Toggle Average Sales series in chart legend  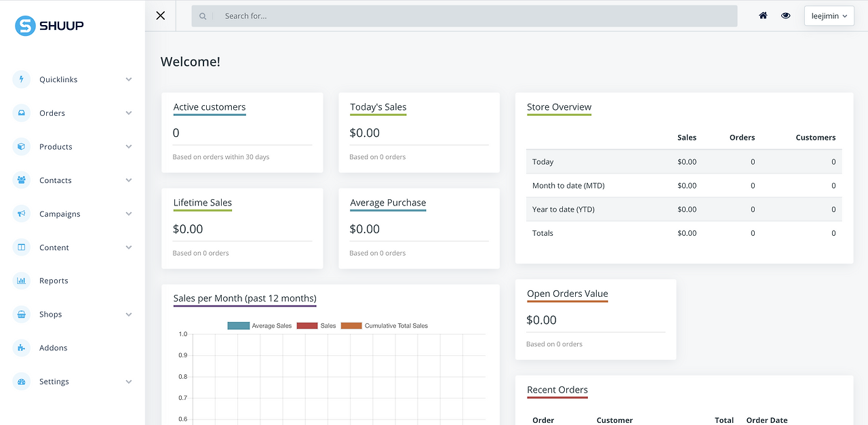[260, 326]
